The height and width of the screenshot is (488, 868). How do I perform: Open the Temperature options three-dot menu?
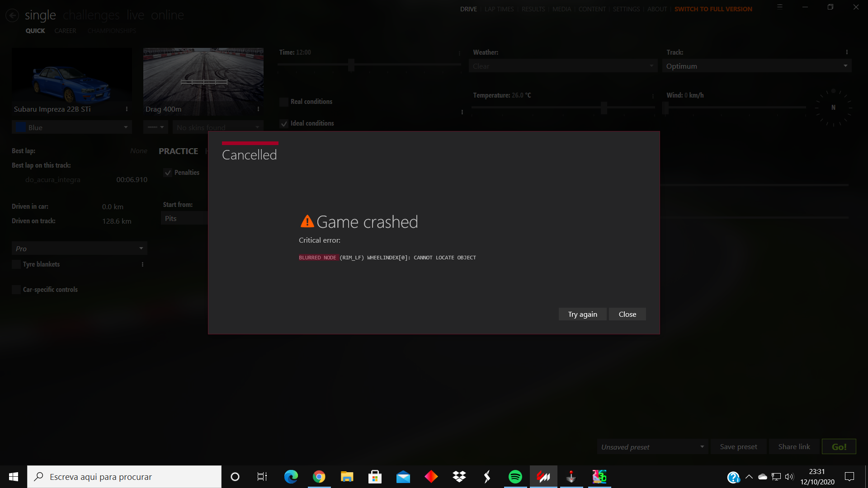click(653, 96)
